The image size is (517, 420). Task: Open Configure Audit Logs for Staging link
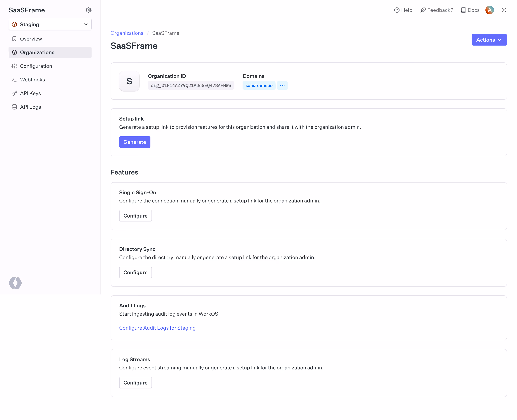click(x=157, y=328)
